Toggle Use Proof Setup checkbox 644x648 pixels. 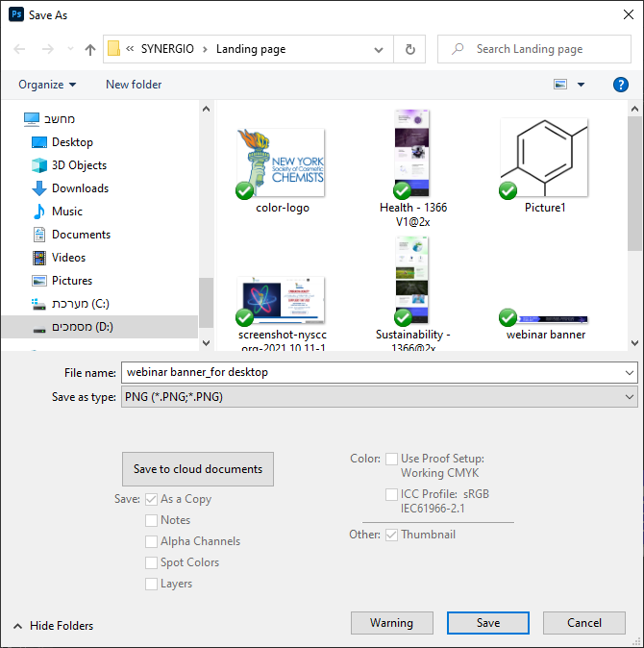coord(391,459)
